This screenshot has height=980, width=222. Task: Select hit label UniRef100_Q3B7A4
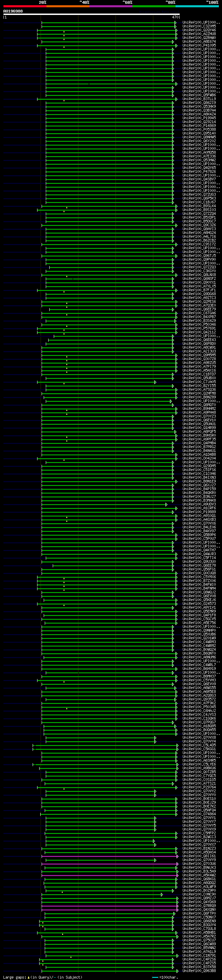pyautogui.click(x=199, y=110)
